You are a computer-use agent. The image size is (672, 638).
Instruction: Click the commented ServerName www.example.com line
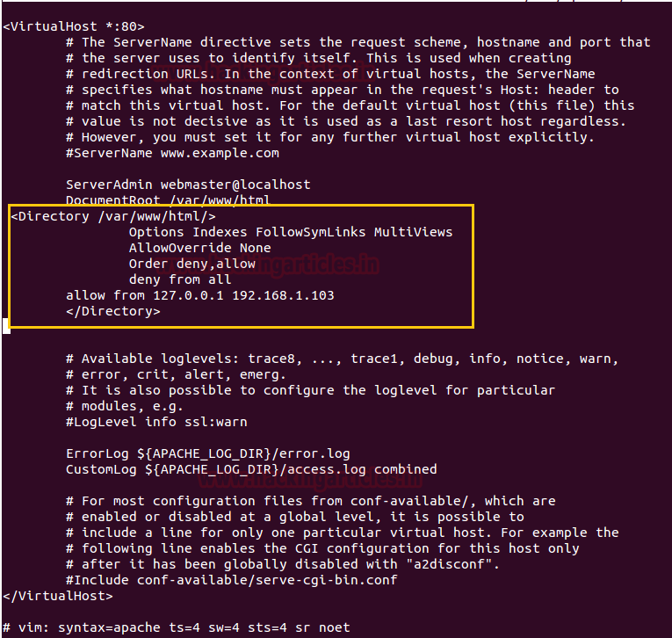[172, 153]
